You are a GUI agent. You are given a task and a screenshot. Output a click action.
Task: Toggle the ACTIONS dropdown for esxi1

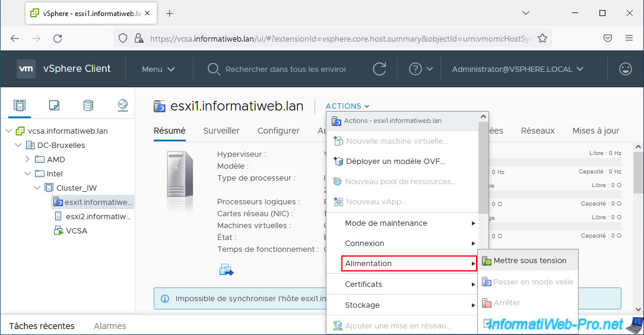coord(347,106)
